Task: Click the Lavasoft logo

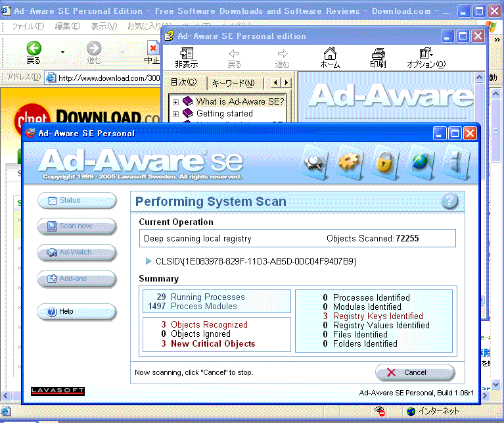Action: [x=58, y=391]
